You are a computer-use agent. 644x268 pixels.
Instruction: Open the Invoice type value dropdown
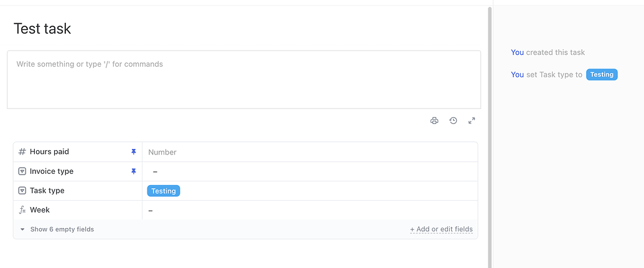pos(310,171)
